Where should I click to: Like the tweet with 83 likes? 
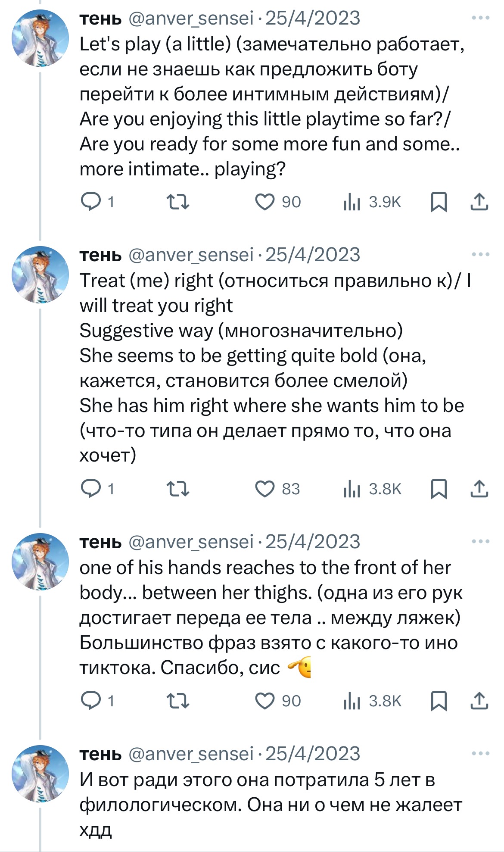click(264, 489)
